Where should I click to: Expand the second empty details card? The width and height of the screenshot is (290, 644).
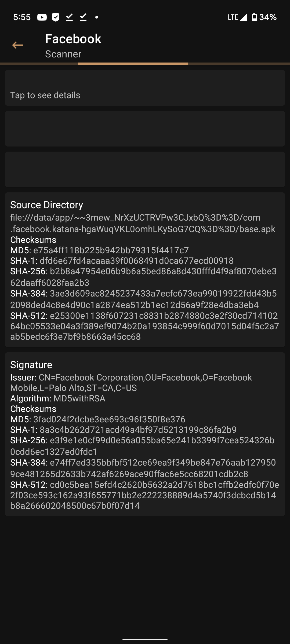point(145,169)
